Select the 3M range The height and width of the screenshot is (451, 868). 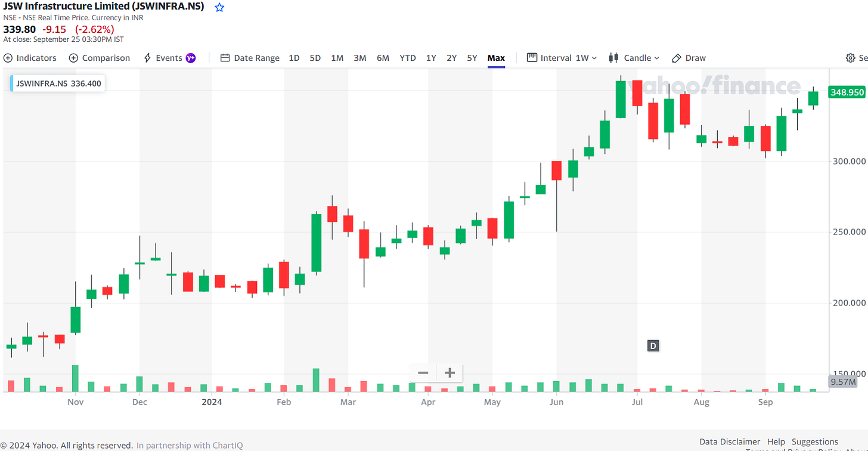[360, 58]
